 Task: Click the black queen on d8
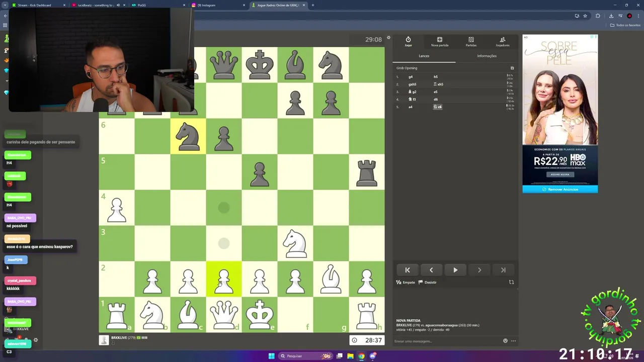coord(224,65)
